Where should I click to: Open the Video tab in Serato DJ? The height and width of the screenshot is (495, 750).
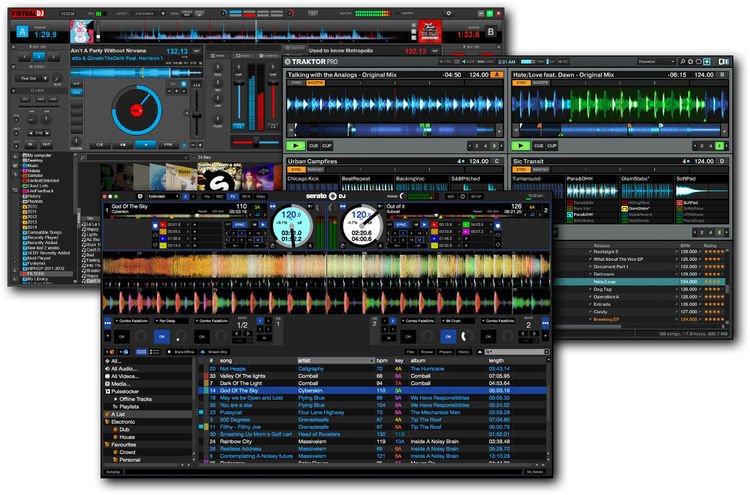point(261,196)
